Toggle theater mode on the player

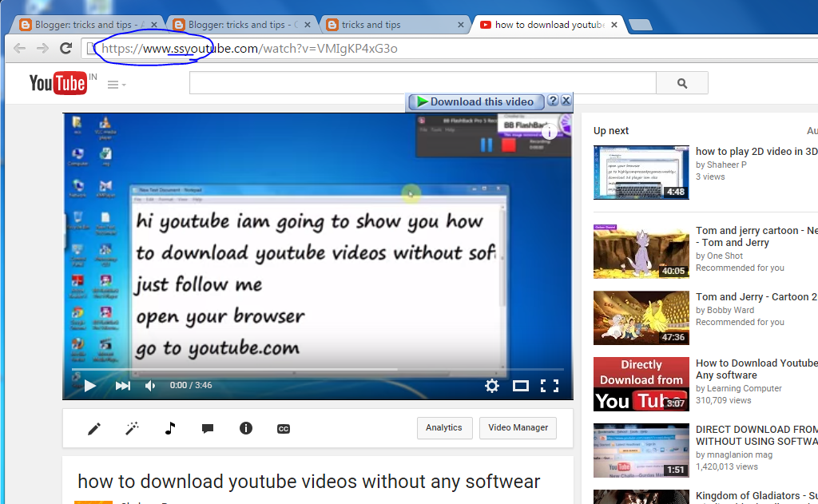coord(522,386)
